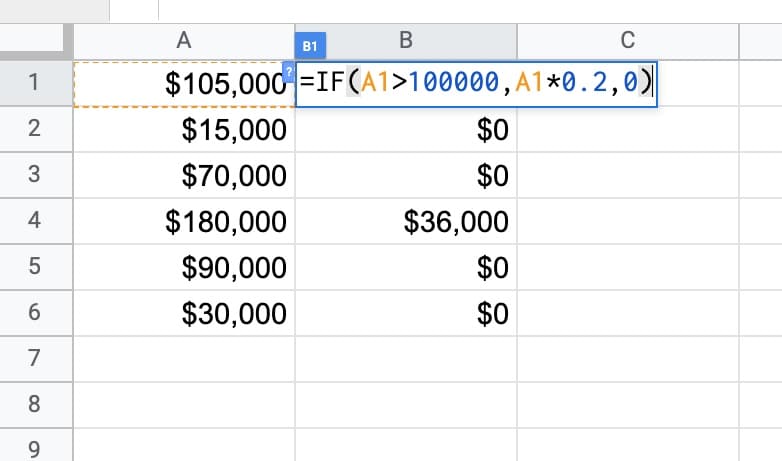Image resolution: width=782 pixels, height=461 pixels.
Task: Select row 9 header
Action: tap(36, 448)
